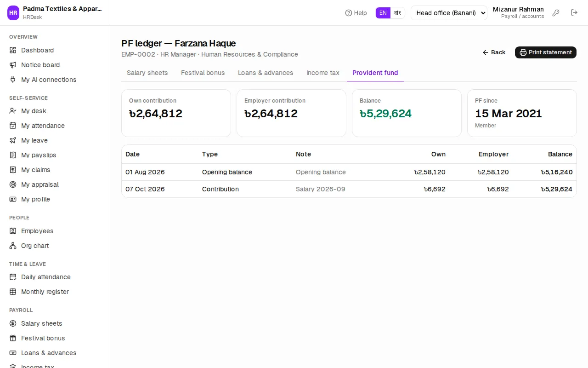Click the 15 Mar 2021 PF since value
This screenshot has width=588, height=368.
pos(509,114)
